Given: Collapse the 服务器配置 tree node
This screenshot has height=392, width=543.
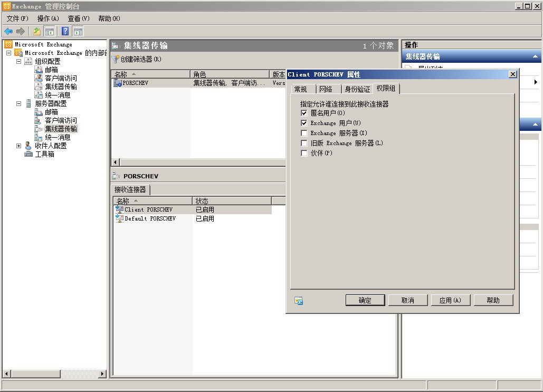Looking at the screenshot, I should tap(18, 103).
